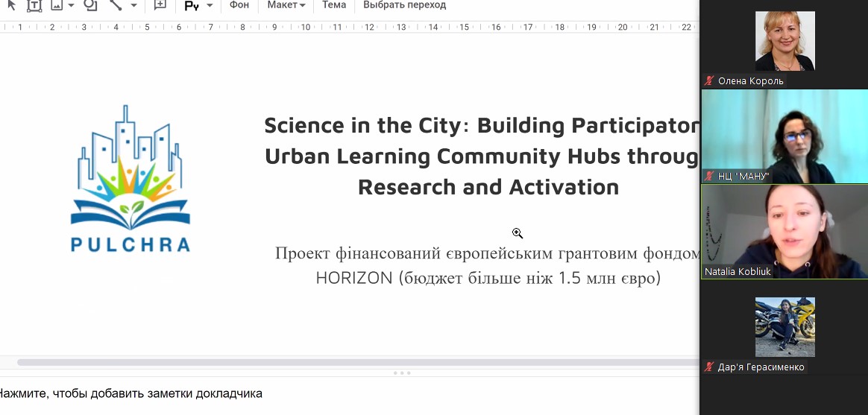Screen dimensions: 868x415
Task: Select the Shape tool
Action: pos(90,5)
